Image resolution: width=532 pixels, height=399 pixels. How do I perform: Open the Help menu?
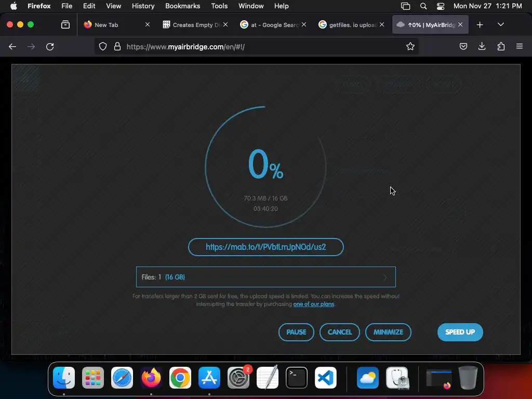click(x=281, y=6)
